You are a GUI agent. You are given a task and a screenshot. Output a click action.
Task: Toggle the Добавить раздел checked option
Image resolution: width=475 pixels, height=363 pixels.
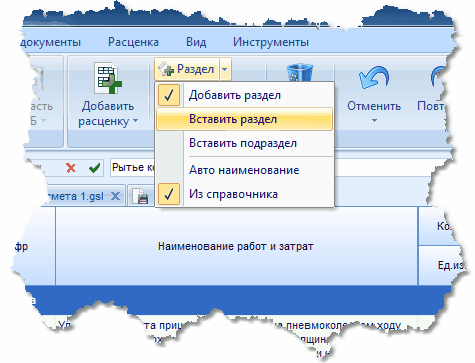tap(245, 95)
